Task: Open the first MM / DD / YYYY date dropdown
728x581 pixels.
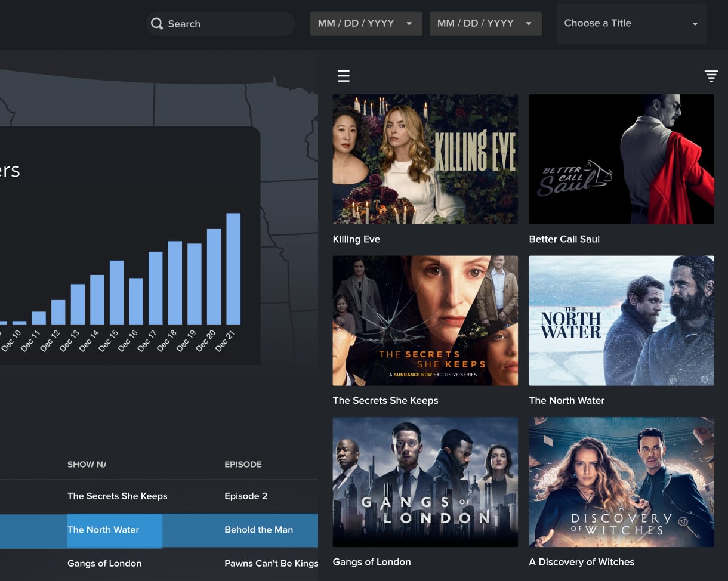Action: [366, 24]
